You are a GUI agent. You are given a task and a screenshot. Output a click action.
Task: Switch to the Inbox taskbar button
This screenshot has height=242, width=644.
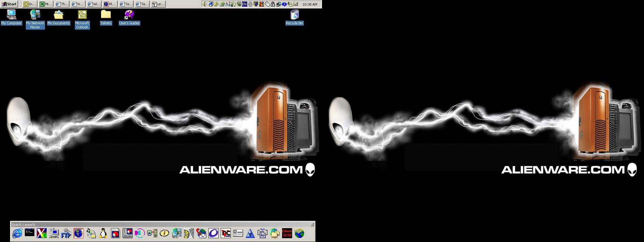pos(29,4)
